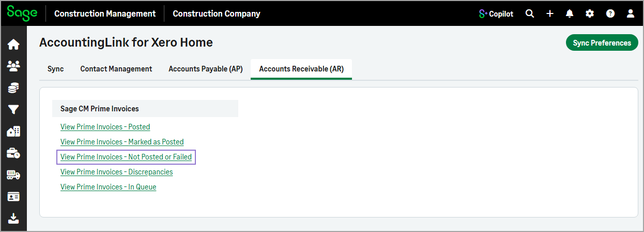Open search with the magnifying glass icon
The height and width of the screenshot is (232, 644).
(530, 14)
